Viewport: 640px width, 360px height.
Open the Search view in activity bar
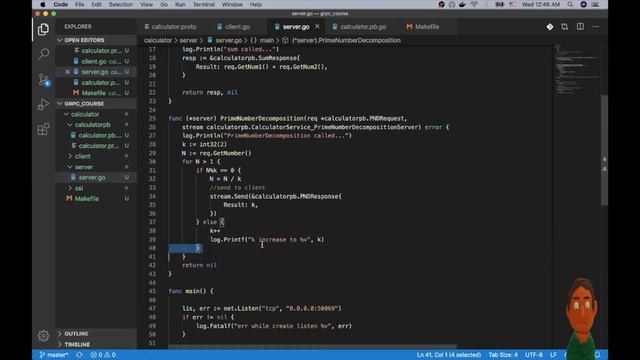[x=43, y=53]
